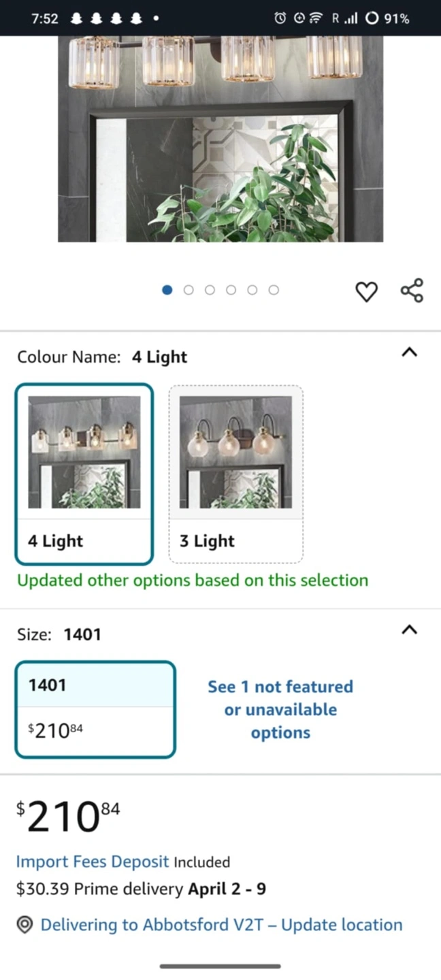Go to the second image dot
Image resolution: width=441 pixels, height=980 pixels.
click(189, 290)
